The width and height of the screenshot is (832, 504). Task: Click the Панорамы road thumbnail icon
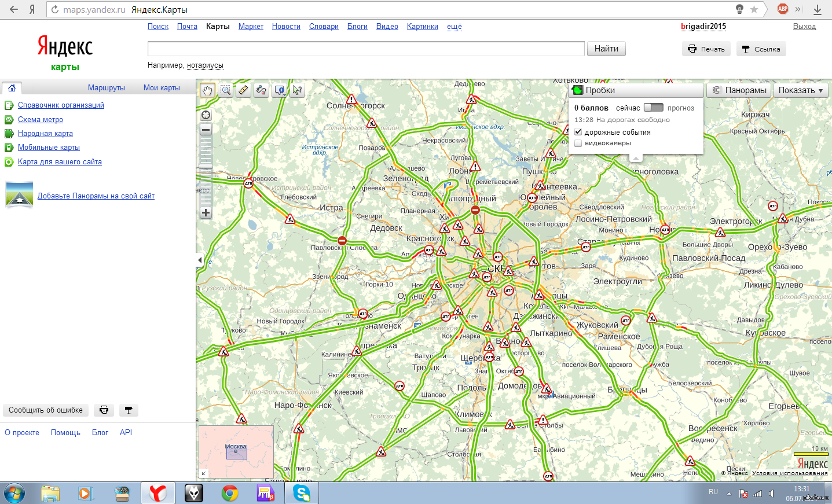[x=20, y=194]
